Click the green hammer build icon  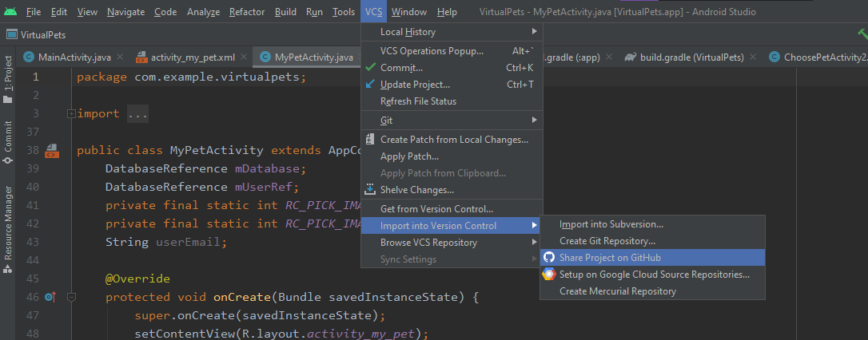861,34
